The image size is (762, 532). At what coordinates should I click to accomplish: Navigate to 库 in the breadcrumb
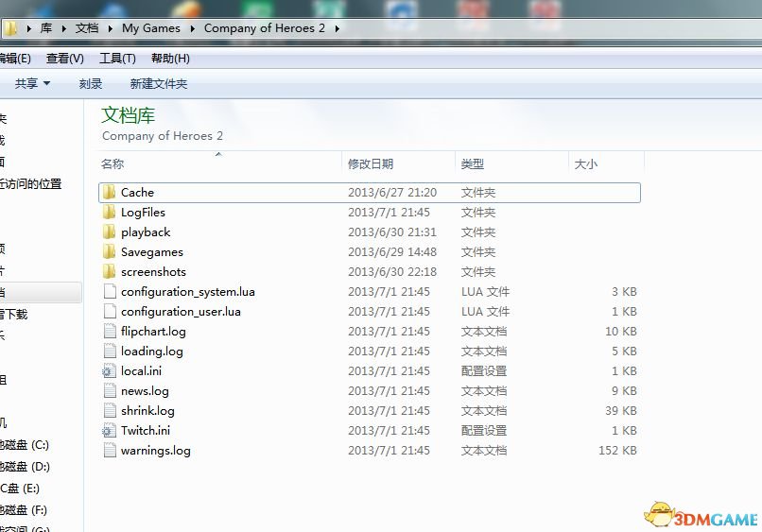click(46, 28)
